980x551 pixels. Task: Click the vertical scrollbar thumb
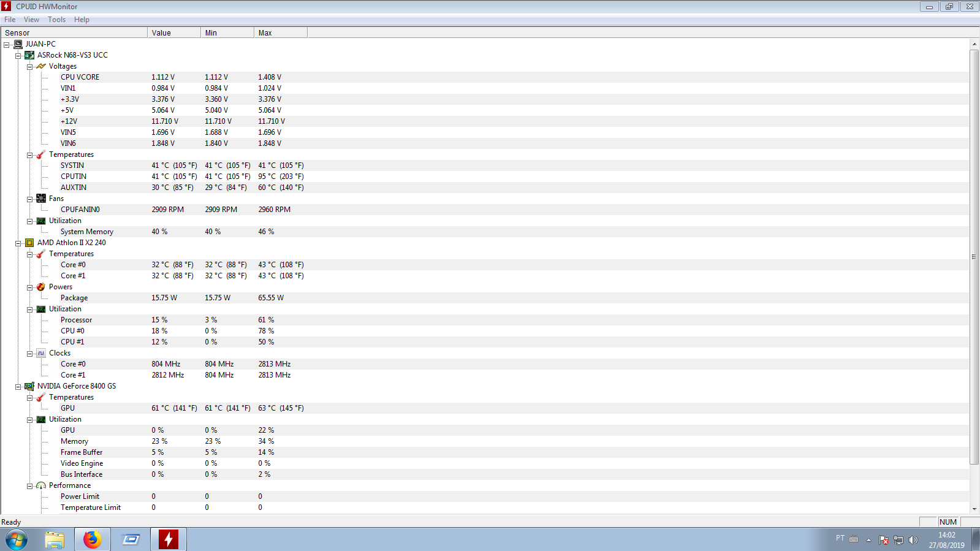[974, 257]
